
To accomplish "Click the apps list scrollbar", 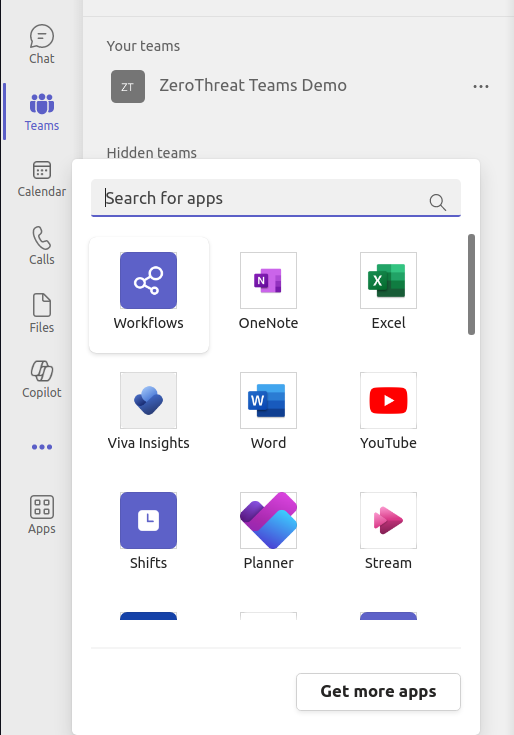I will tap(471, 285).
